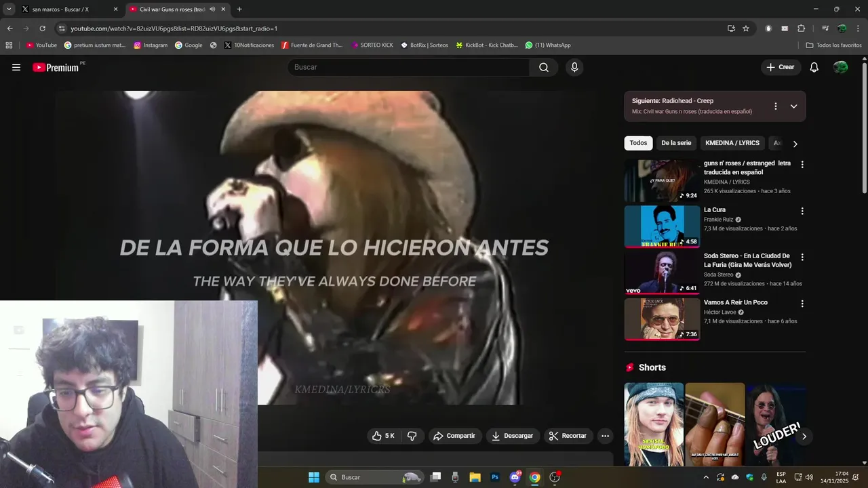Open Task View in the taskbar

coord(436,477)
